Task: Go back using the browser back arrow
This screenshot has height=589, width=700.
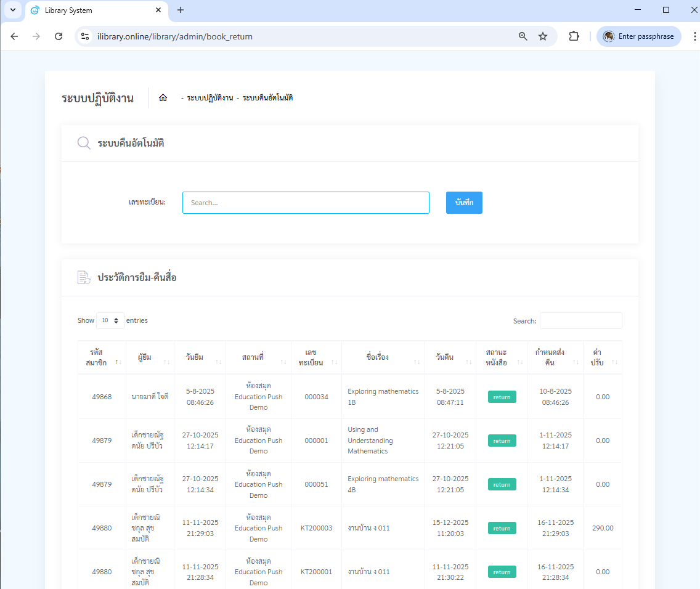Action: pyautogui.click(x=15, y=36)
